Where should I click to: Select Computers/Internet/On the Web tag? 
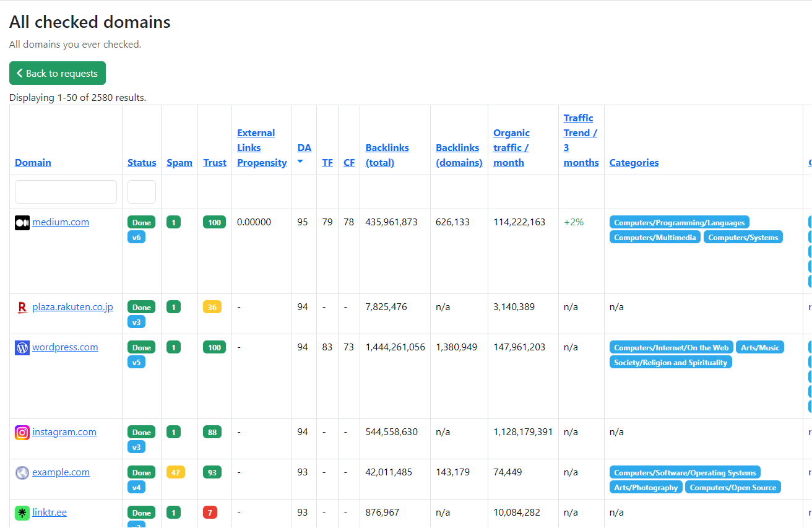pyautogui.click(x=672, y=347)
